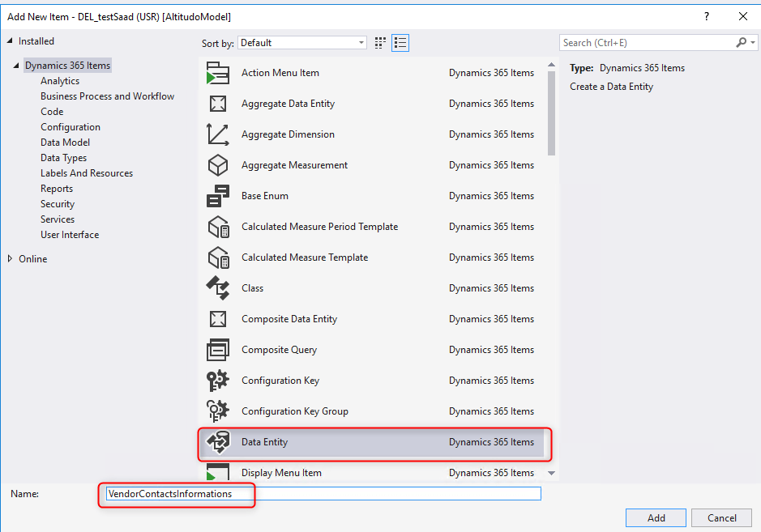Select the Aggregate Measurement cube icon
Screen dimensions: 761x532
click(218, 165)
